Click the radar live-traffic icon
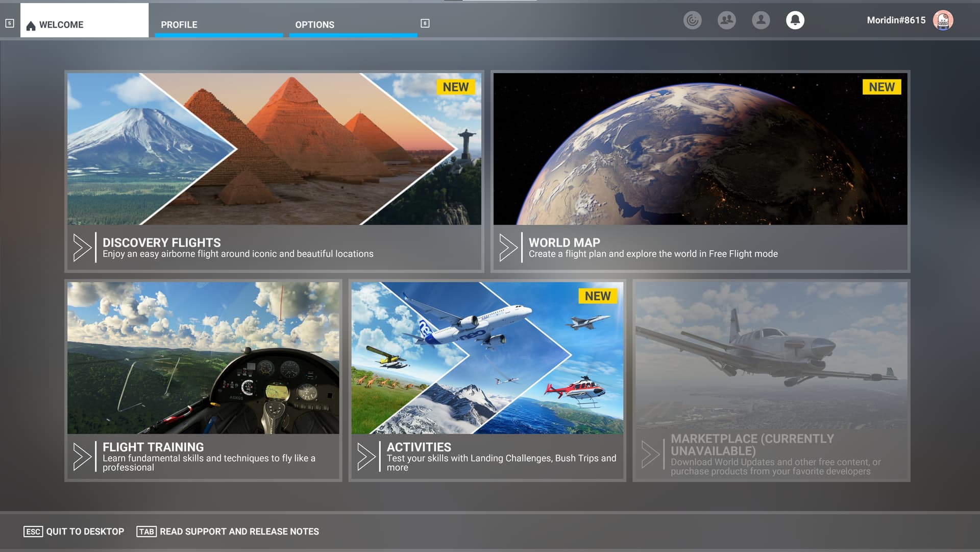The image size is (980, 552). coord(692,20)
